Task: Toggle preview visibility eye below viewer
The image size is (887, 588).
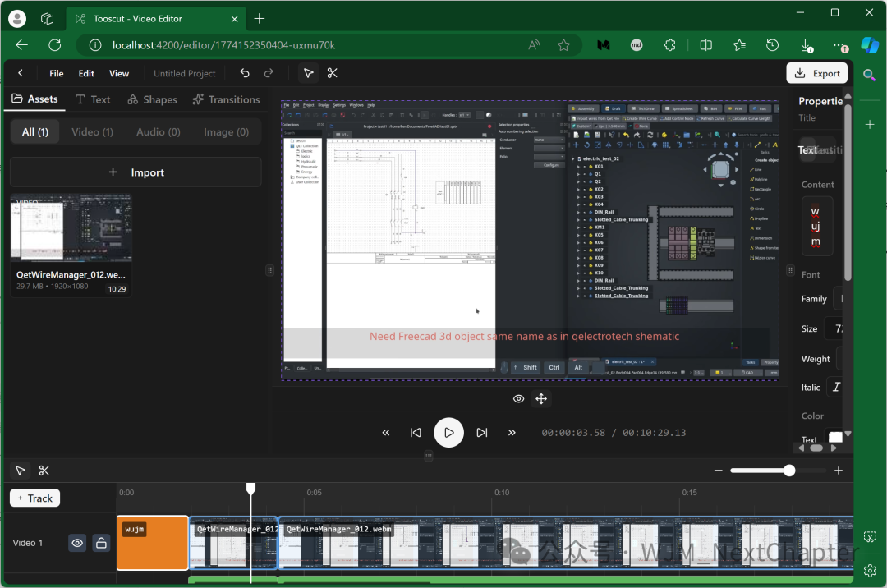Action: 519,399
